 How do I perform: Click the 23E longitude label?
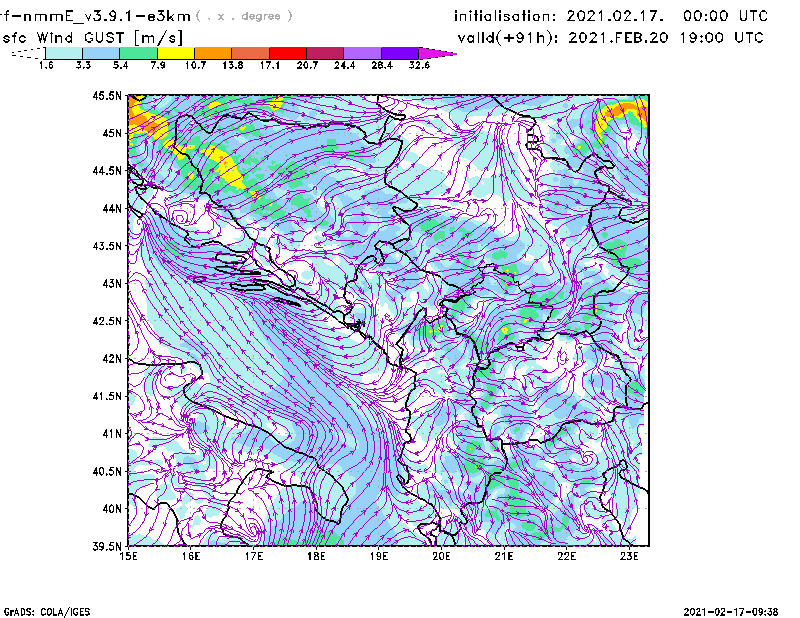(x=629, y=556)
